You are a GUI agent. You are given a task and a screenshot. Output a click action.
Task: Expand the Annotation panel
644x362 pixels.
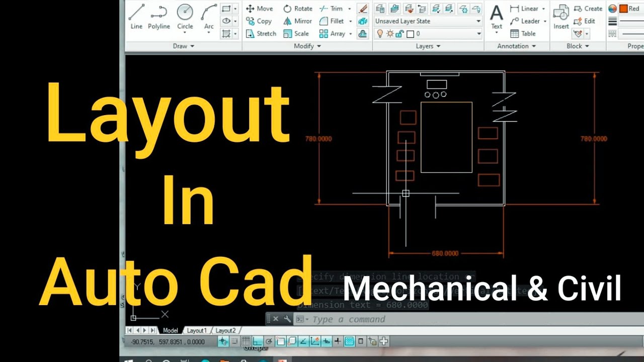(517, 46)
